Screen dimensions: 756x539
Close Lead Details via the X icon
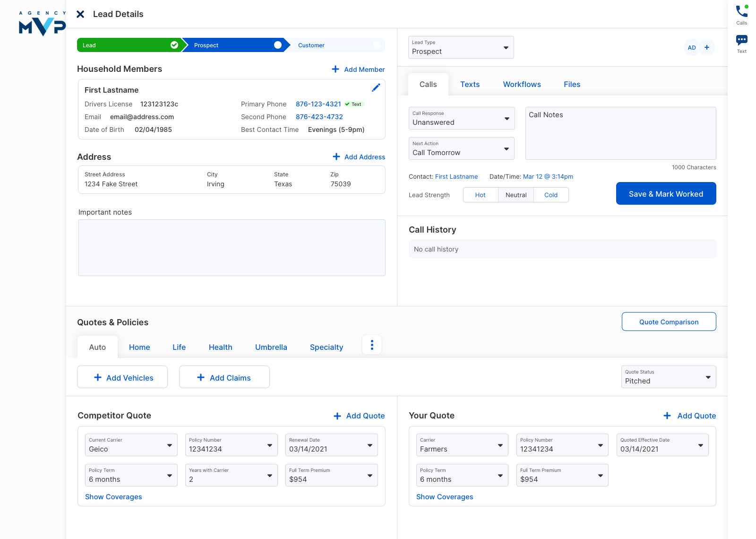pyautogui.click(x=80, y=14)
